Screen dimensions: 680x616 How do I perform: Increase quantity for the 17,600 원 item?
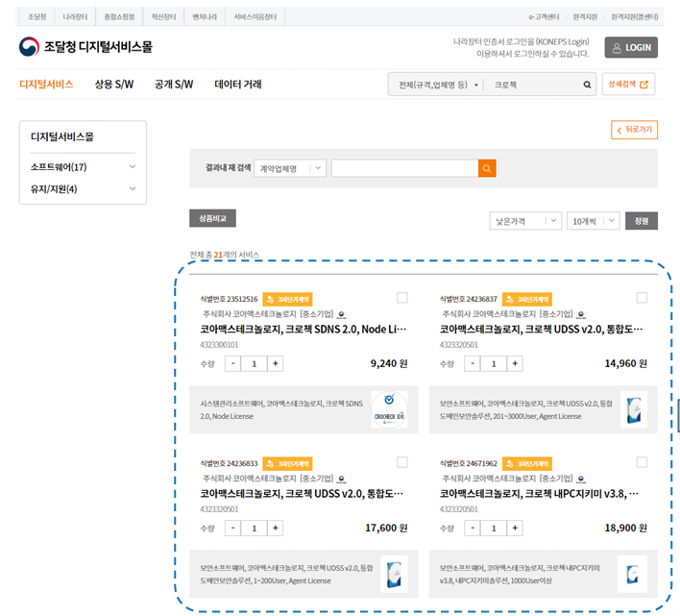coord(276,528)
